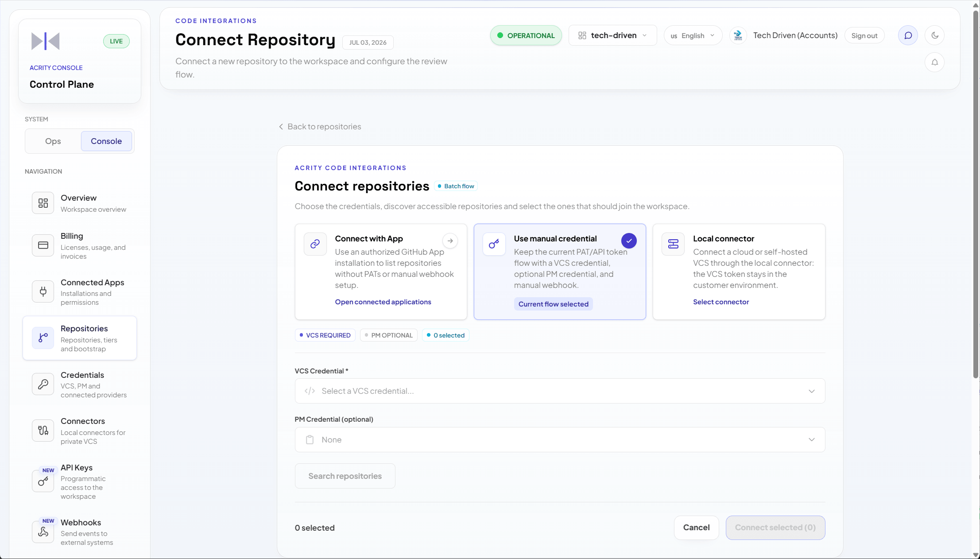Click the VCS REQUIRED chip

(x=325, y=335)
